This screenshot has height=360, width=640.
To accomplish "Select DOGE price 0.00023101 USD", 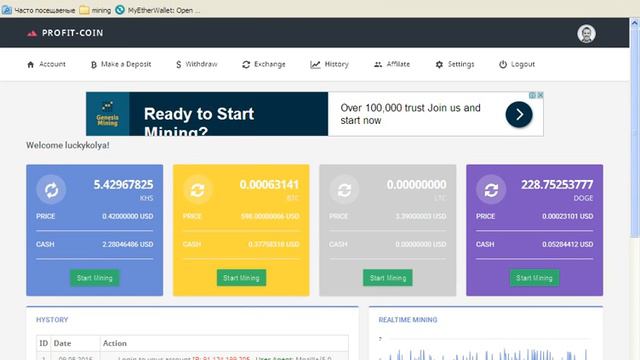I will point(568,216).
